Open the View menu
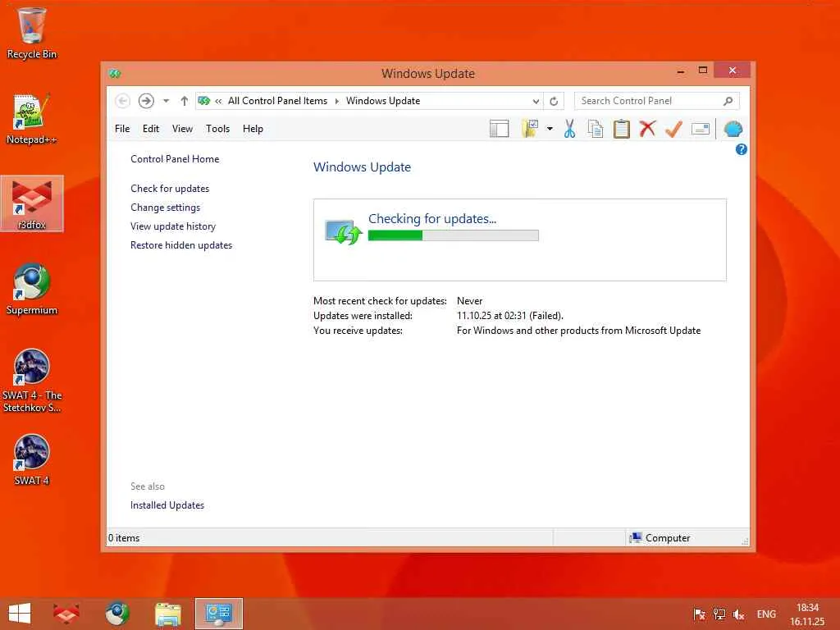 [182, 129]
